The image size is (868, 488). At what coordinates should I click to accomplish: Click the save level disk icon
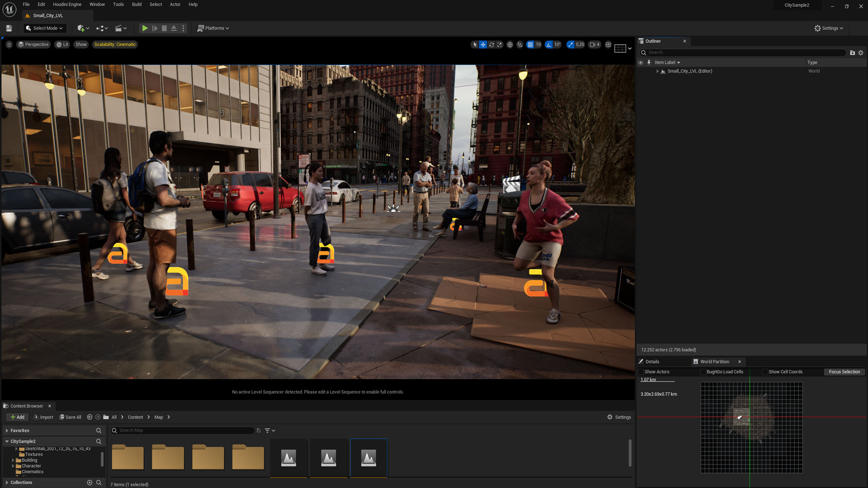pos(9,28)
